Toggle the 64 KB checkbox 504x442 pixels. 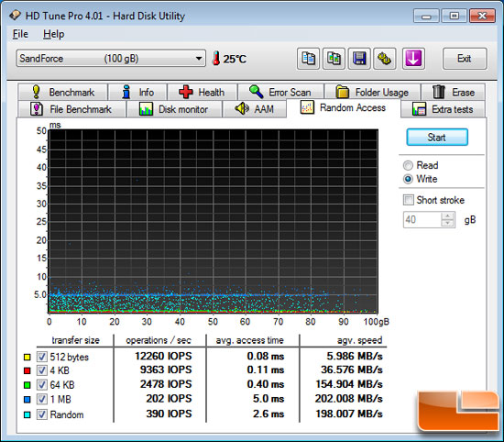(x=41, y=385)
